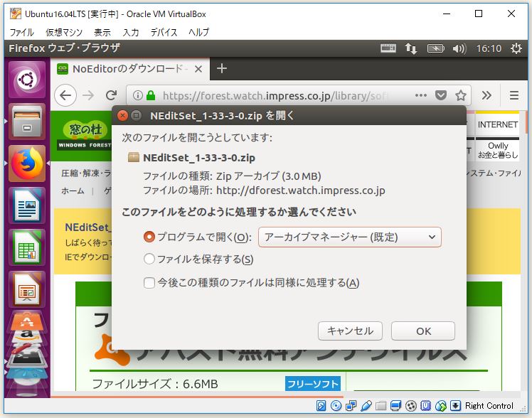The width and height of the screenshot is (532, 418).
Task: Click VirtualBox hard disk status icon
Action: pos(321,406)
